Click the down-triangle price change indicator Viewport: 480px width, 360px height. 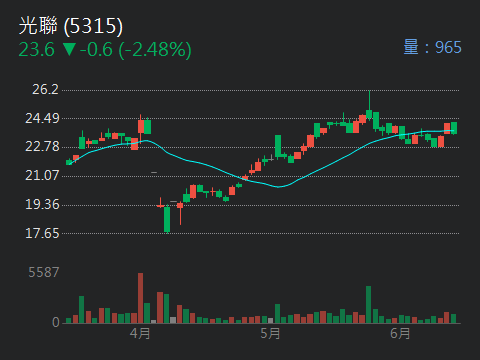[69, 50]
